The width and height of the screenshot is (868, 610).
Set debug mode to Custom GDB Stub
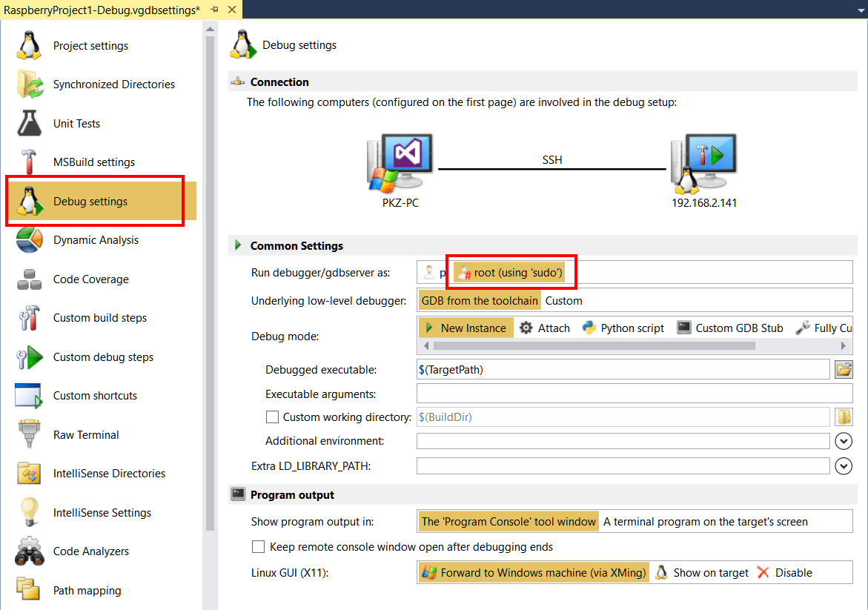coord(730,328)
